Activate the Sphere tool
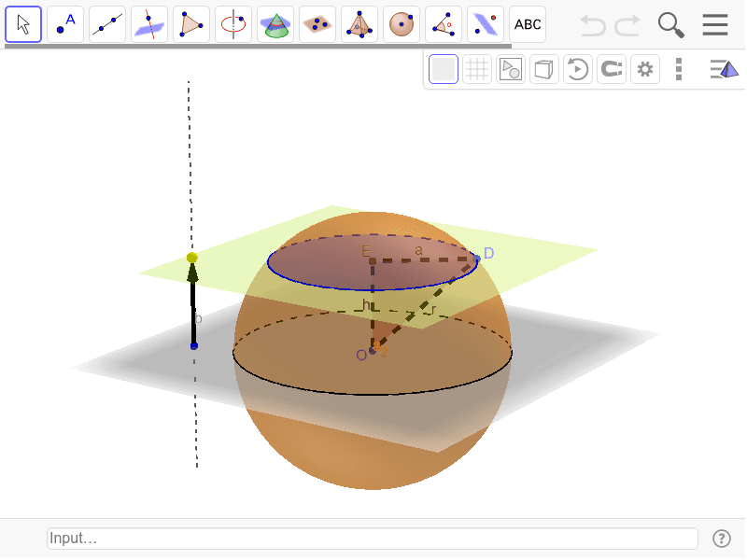The image size is (747, 560). pyautogui.click(x=402, y=24)
